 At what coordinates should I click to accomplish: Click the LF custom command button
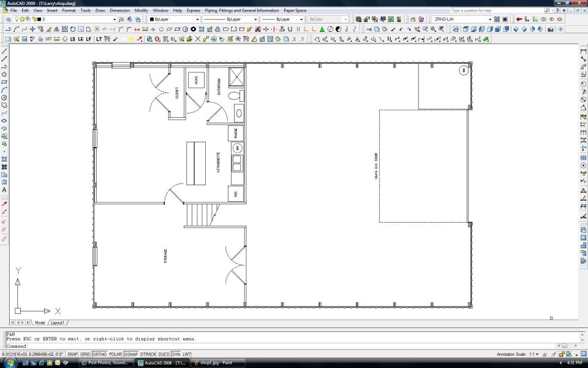tap(89, 39)
